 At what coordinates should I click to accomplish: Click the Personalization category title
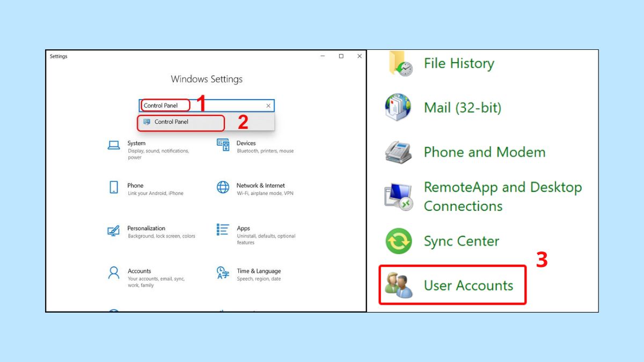click(x=147, y=228)
